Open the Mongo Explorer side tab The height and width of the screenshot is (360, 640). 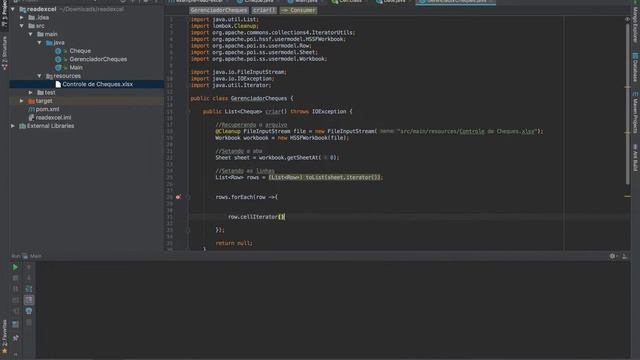pyautogui.click(x=635, y=24)
